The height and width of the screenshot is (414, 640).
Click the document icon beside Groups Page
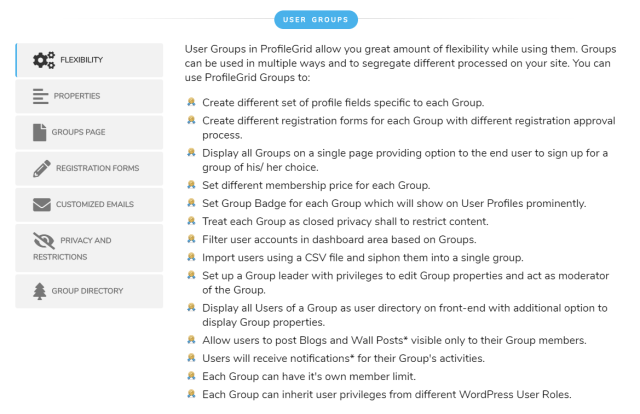(40, 132)
